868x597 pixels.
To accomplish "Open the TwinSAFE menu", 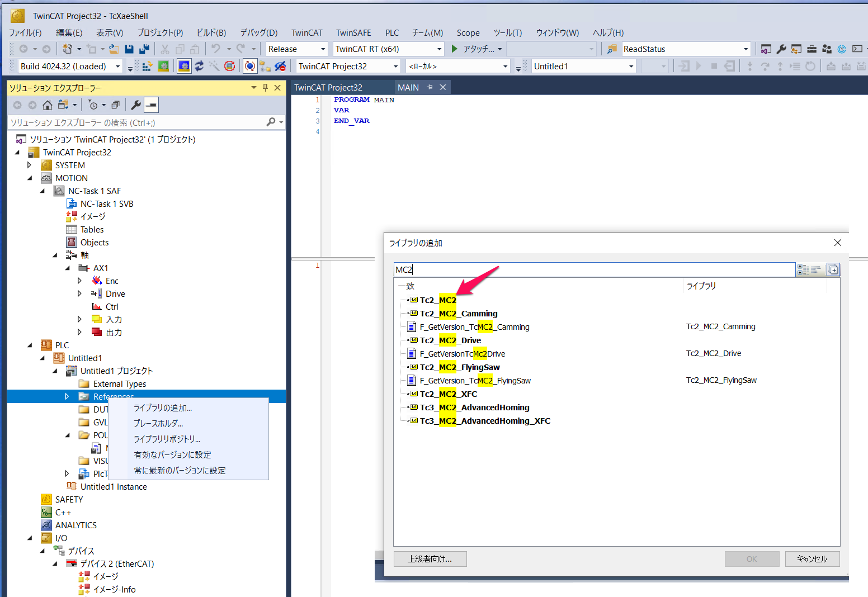I will [353, 33].
